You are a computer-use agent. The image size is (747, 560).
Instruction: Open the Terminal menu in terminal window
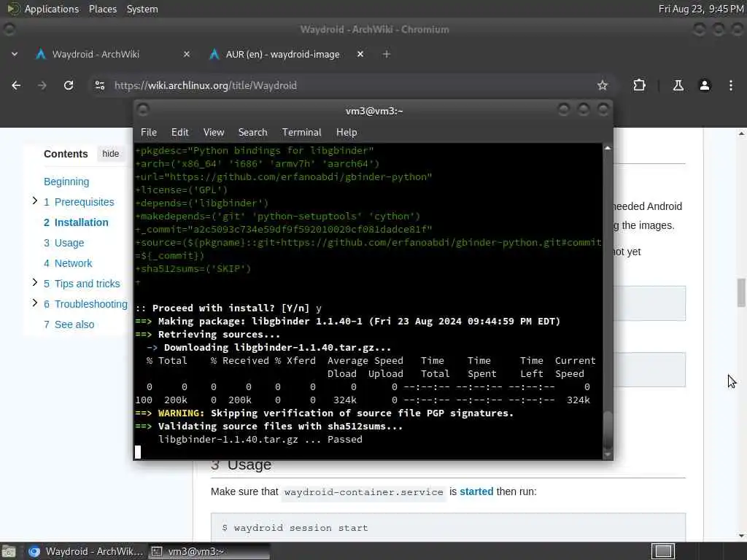pyautogui.click(x=301, y=133)
